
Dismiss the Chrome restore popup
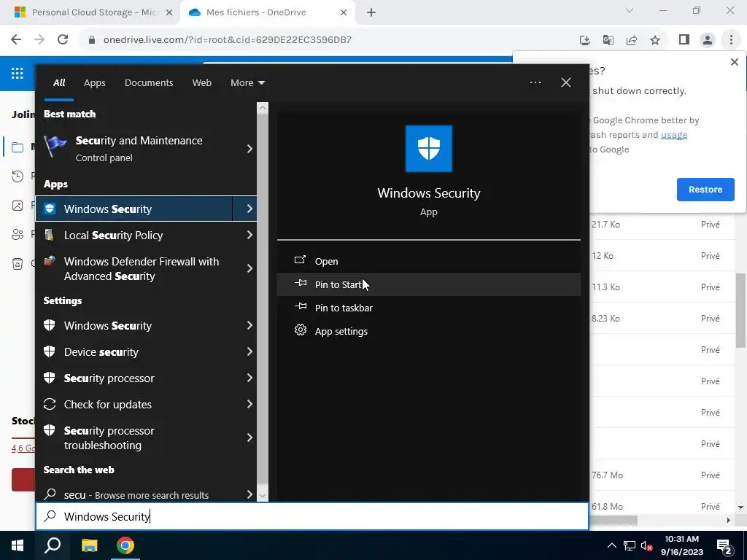pyautogui.click(x=734, y=62)
